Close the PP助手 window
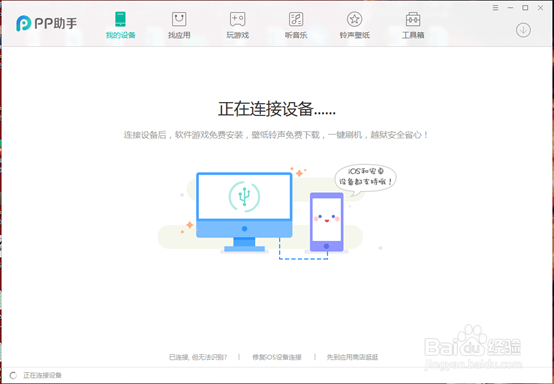554x384 pixels. click(541, 8)
